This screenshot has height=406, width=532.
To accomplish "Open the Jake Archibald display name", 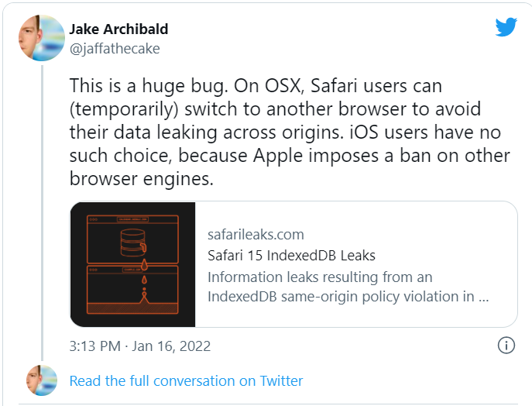I will click(118, 29).
